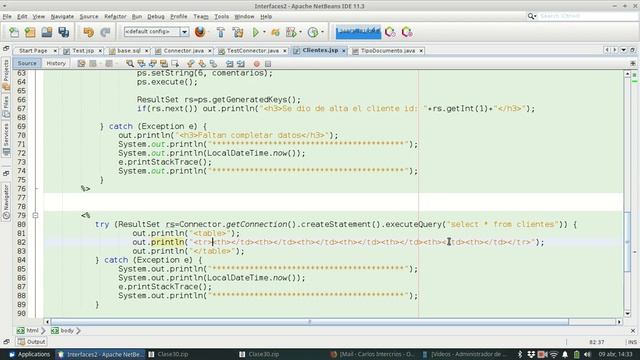Select body breadcrumb element
Viewport: 640px width, 360px height.
(x=63, y=331)
